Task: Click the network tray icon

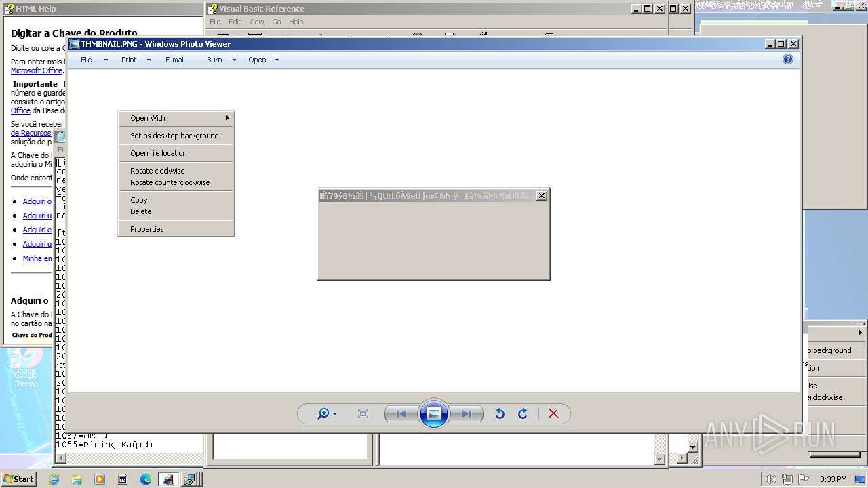Action: coord(787,479)
